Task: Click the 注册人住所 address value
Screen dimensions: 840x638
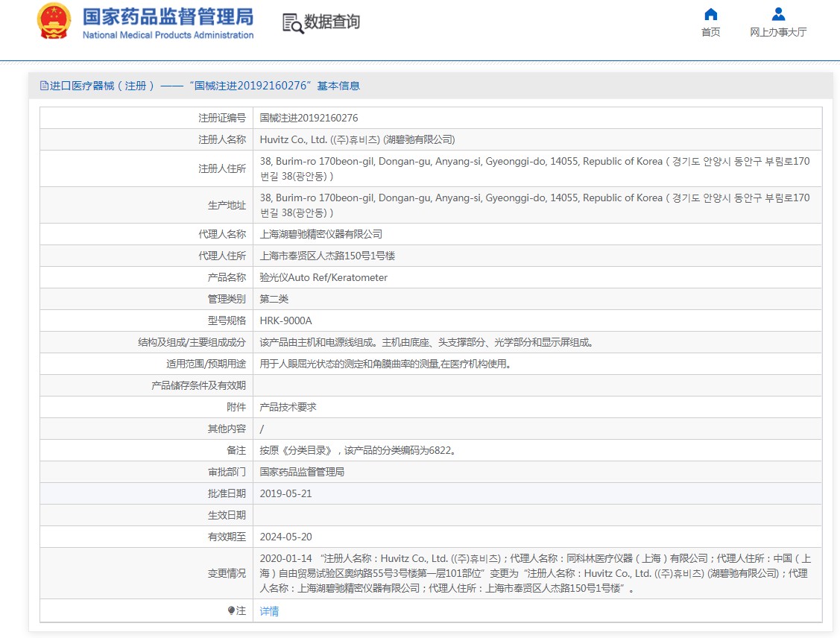Action: tap(534, 168)
